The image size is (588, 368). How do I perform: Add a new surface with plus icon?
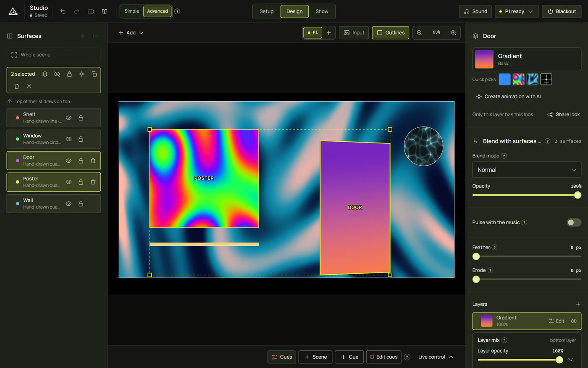82,36
